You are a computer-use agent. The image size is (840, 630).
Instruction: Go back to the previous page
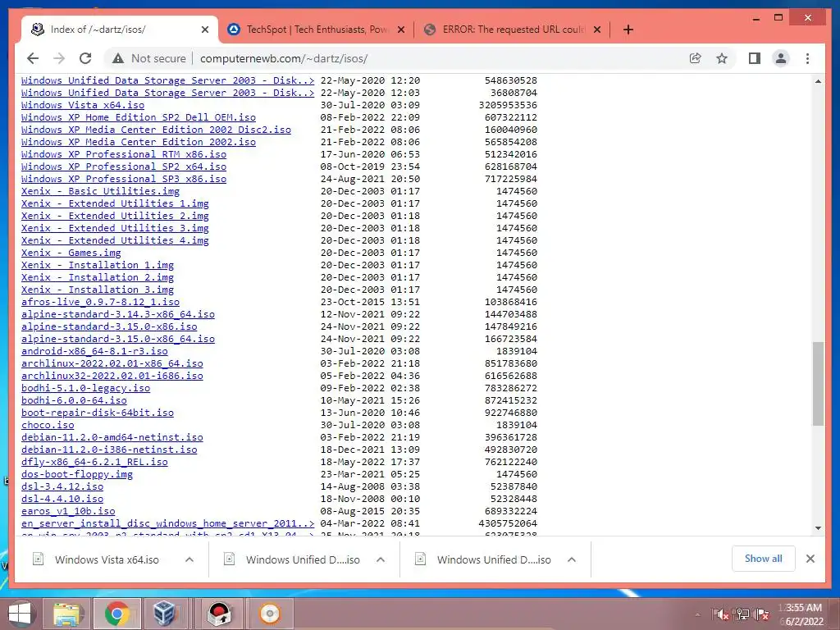pos(33,58)
